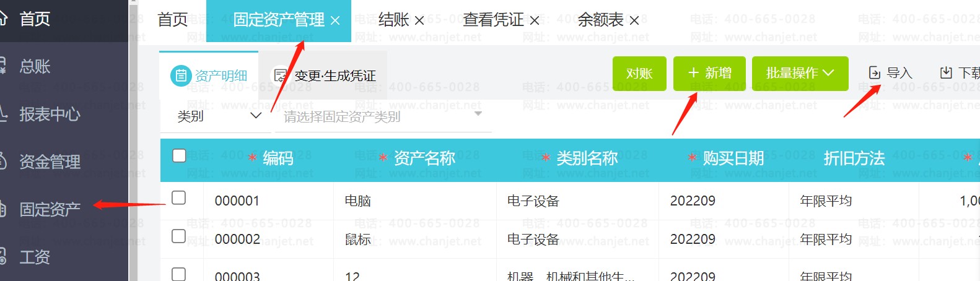980x281 pixels.
Task: Click the 新增 button
Action: [709, 73]
